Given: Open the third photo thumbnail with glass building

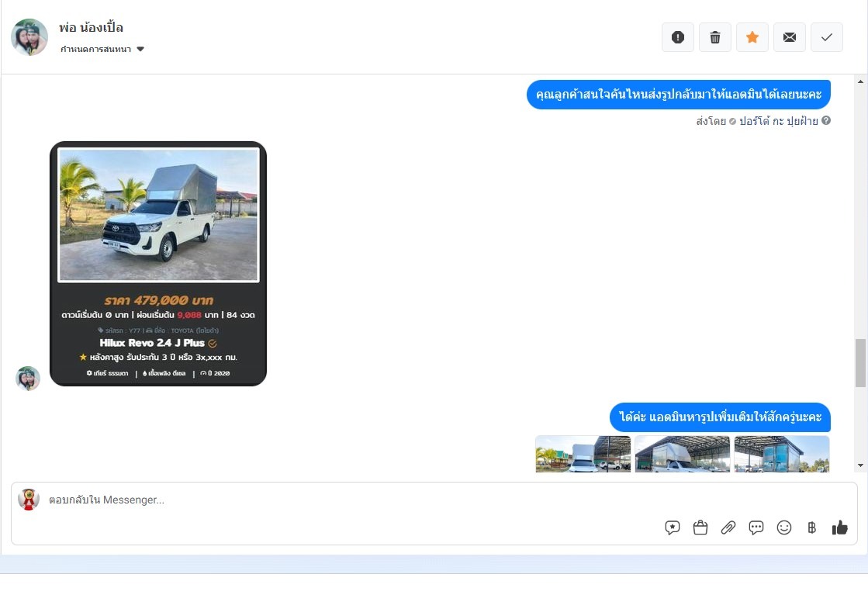Looking at the screenshot, I should click(x=782, y=454).
